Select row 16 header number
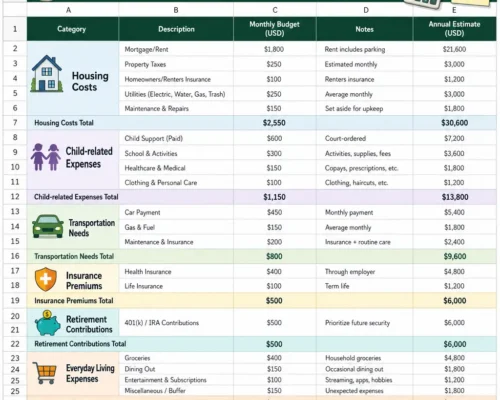Viewport: 500px width, 400px height. tap(15, 256)
